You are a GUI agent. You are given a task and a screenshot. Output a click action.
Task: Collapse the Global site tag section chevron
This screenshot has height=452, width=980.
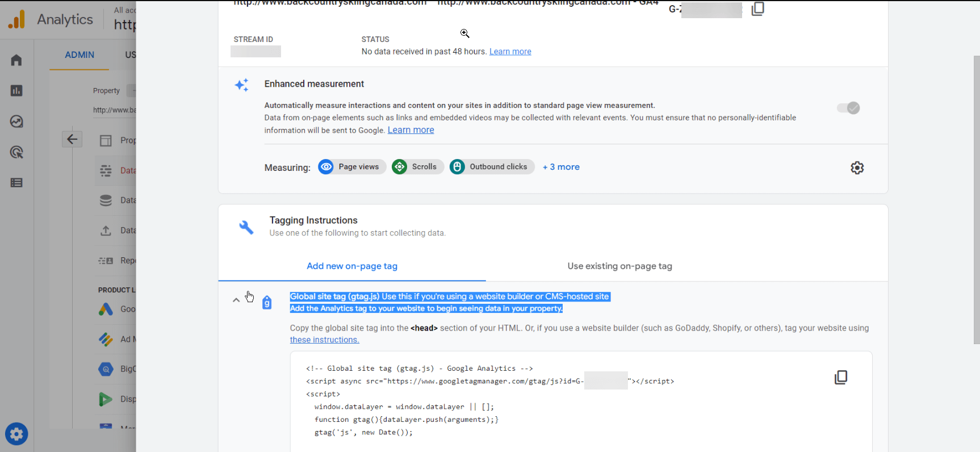click(x=236, y=300)
